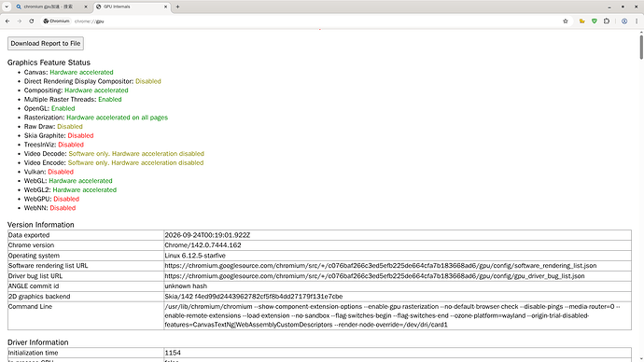Click the 'Initialization time' row label
This screenshot has width=644, height=362.
(33, 353)
